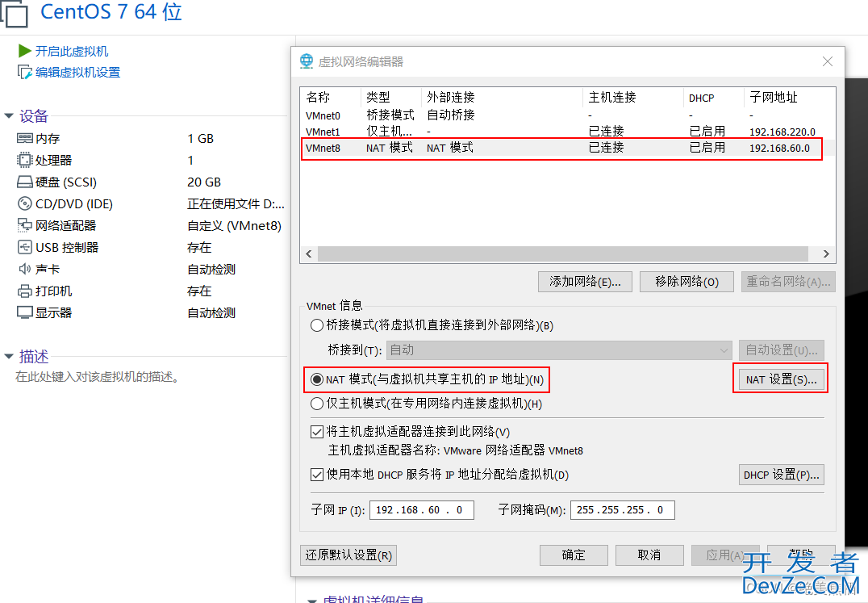Click the USB controller icon

[x=25, y=247]
